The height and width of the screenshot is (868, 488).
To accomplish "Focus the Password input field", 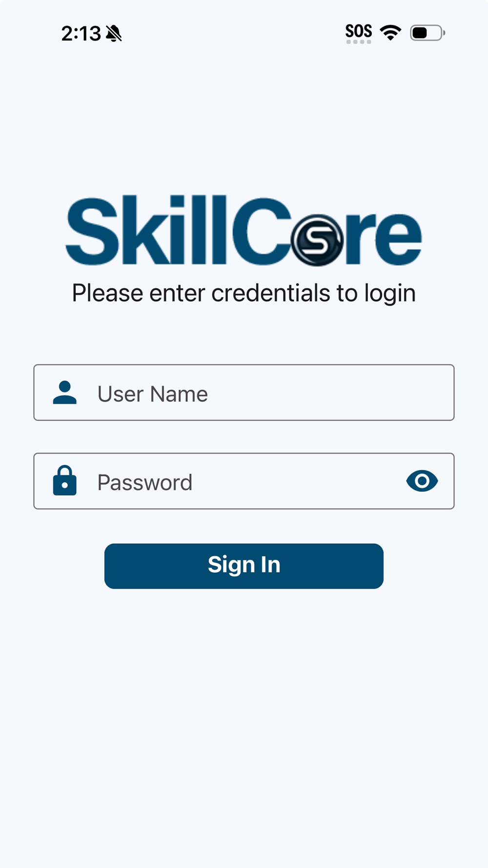I will coord(244,481).
